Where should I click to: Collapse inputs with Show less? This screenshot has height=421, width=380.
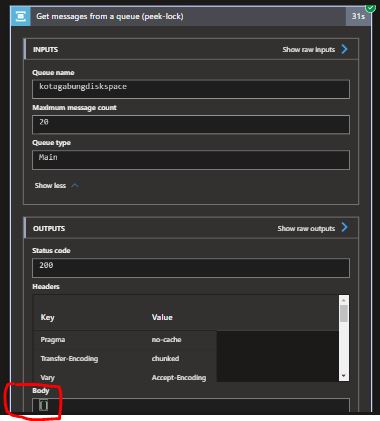click(x=56, y=186)
